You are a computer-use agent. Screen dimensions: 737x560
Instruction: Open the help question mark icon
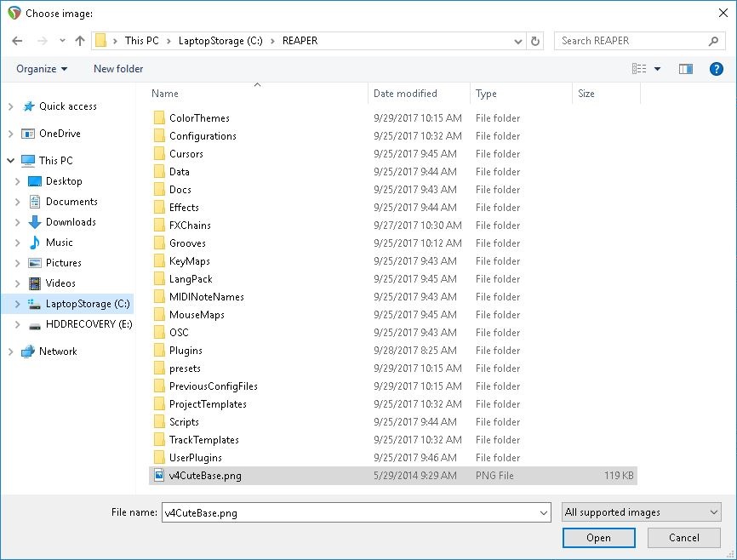(717, 69)
